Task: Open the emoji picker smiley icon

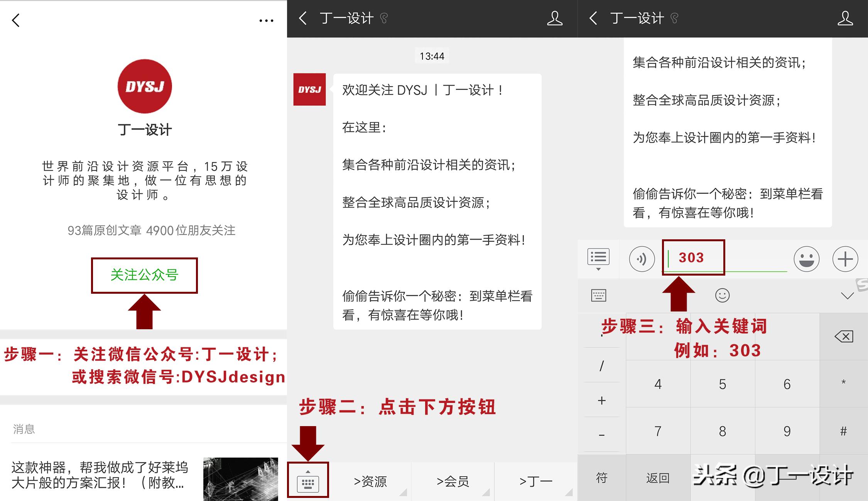Action: (807, 259)
